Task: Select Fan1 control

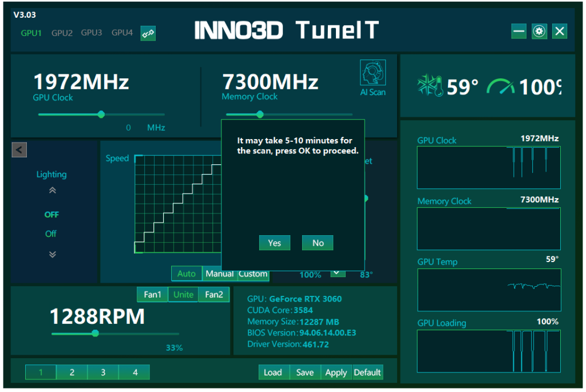Action: [152, 295]
